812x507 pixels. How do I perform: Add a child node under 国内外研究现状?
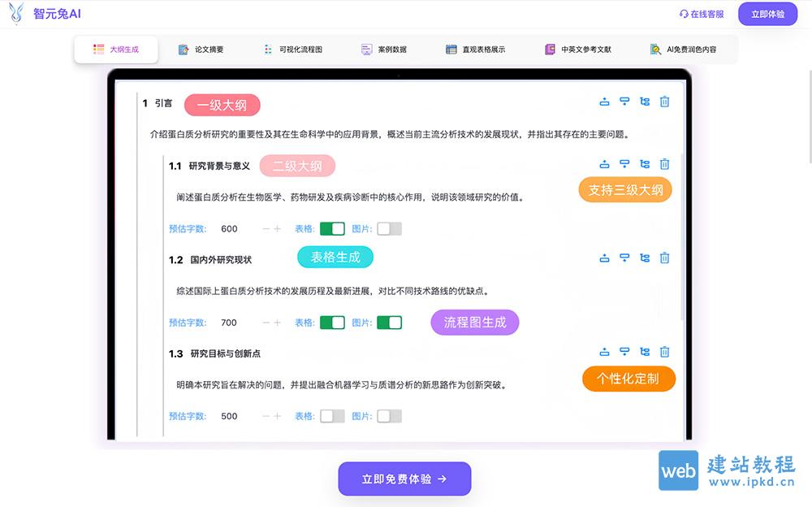tap(645, 258)
